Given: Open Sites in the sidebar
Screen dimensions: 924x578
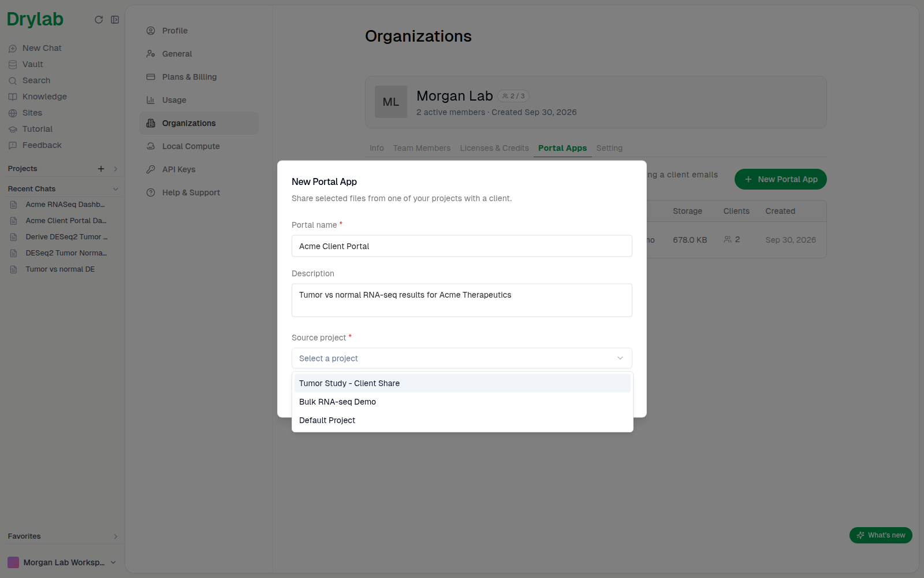Looking at the screenshot, I should tap(32, 113).
